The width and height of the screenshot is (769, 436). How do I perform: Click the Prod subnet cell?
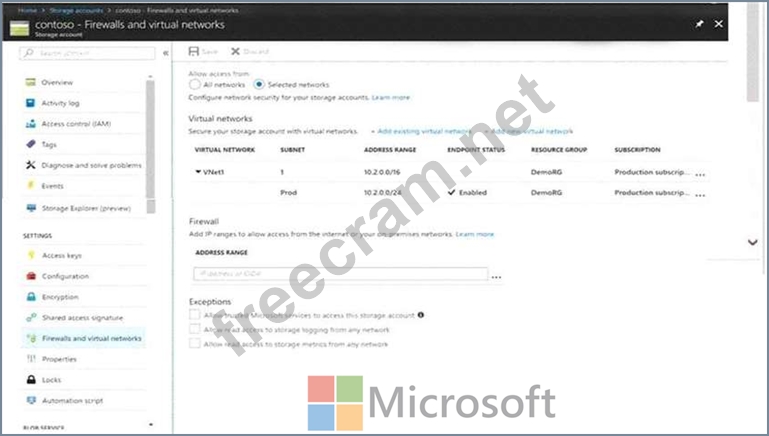[x=288, y=193]
